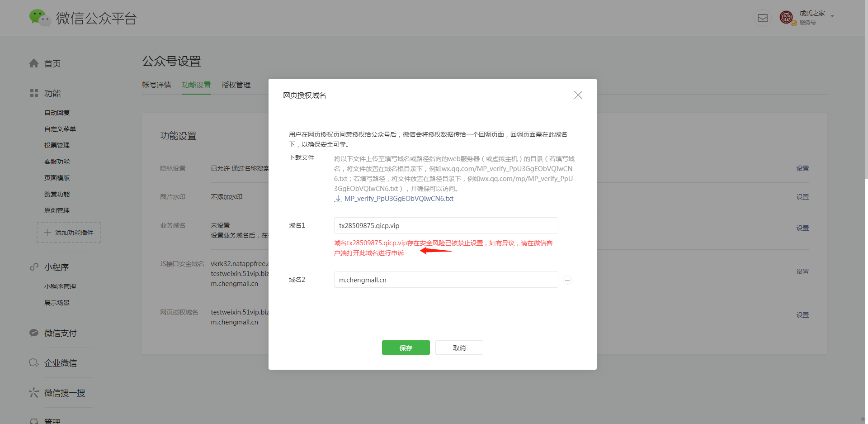Click the 域名2 input field
Screen dimensions: 868x424
pos(446,280)
